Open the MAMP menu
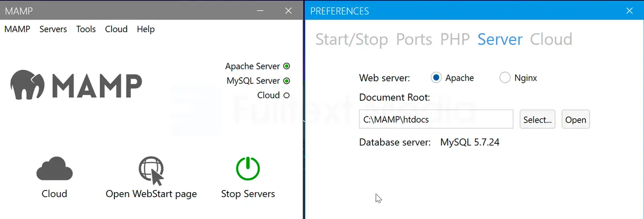 (17, 29)
